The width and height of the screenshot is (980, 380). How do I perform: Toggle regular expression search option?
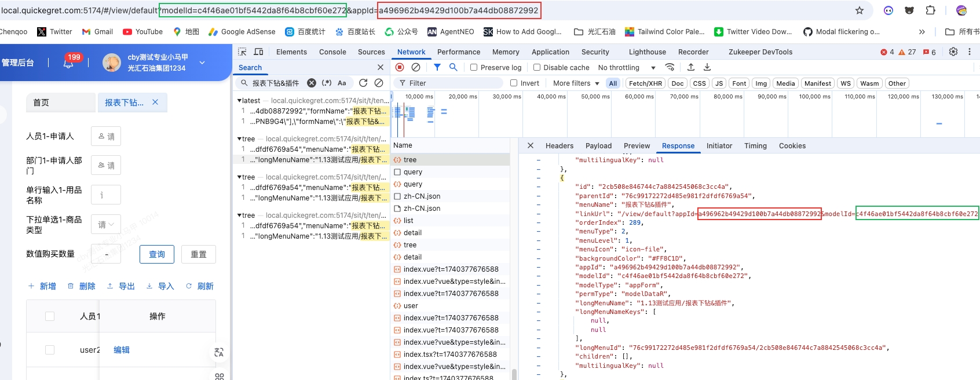327,83
